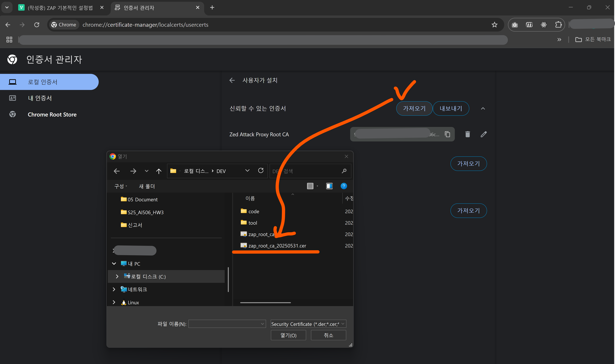
Task: Open Chrome Root Store section
Action: tap(52, 115)
